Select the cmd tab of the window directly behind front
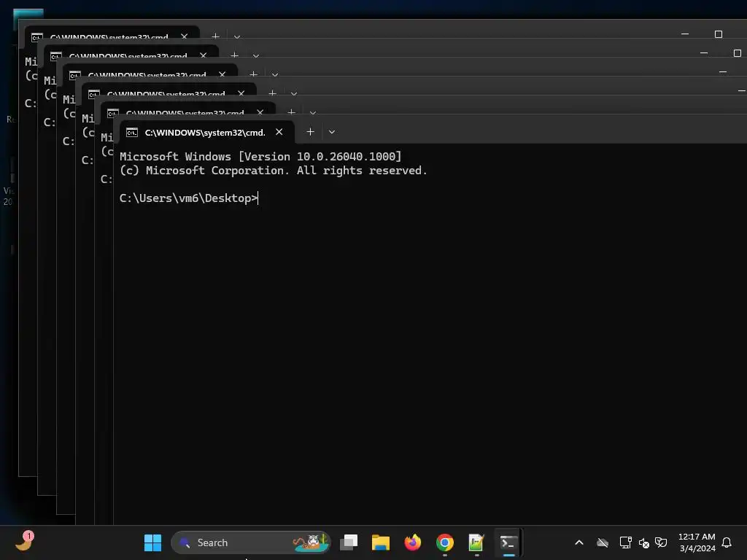The image size is (747, 560). [x=188, y=109]
